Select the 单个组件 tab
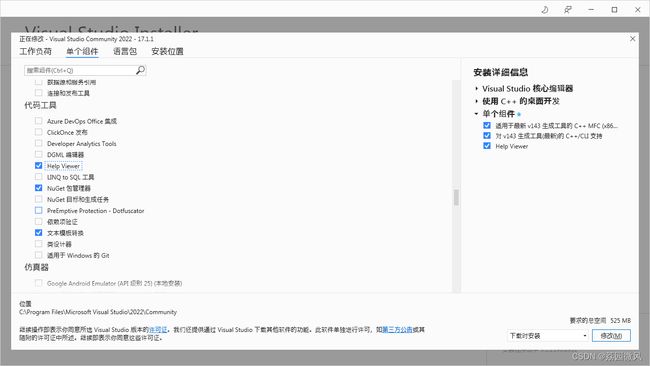The height and width of the screenshot is (366, 650). point(82,51)
